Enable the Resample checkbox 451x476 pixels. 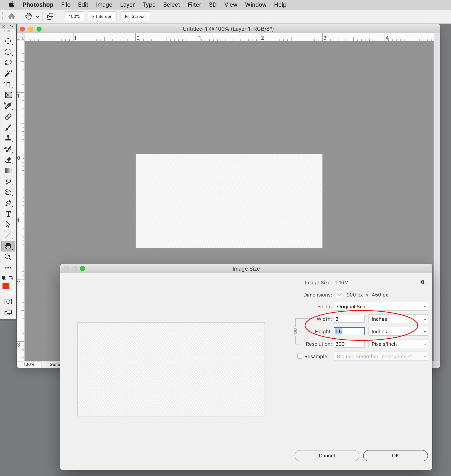pos(300,356)
